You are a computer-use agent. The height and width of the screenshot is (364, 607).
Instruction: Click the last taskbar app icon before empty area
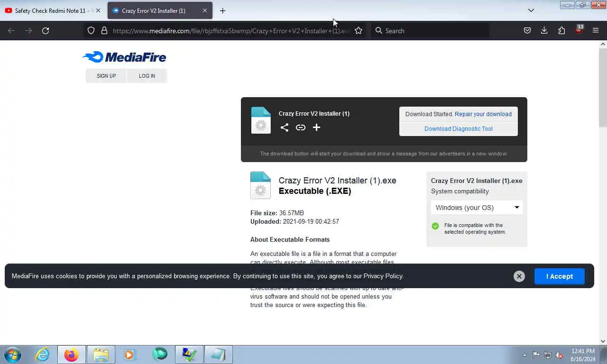coord(219,355)
